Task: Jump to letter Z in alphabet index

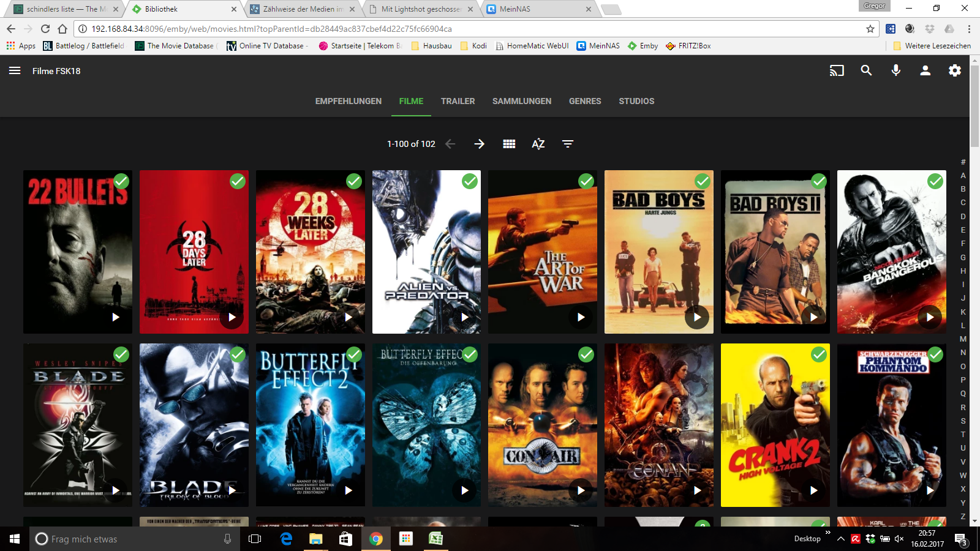Action: pyautogui.click(x=963, y=517)
